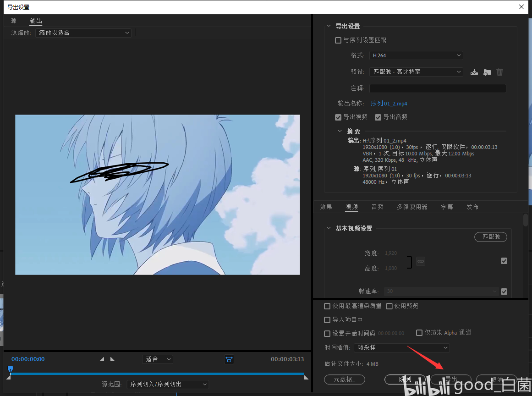Collapse the 摘要 summary section
This screenshot has width=532, height=396.
click(340, 131)
